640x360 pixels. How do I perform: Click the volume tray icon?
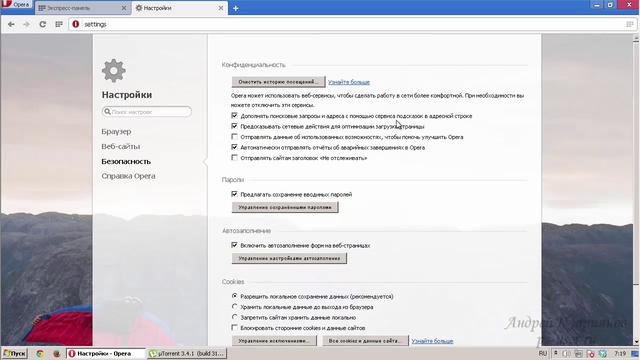567,354
